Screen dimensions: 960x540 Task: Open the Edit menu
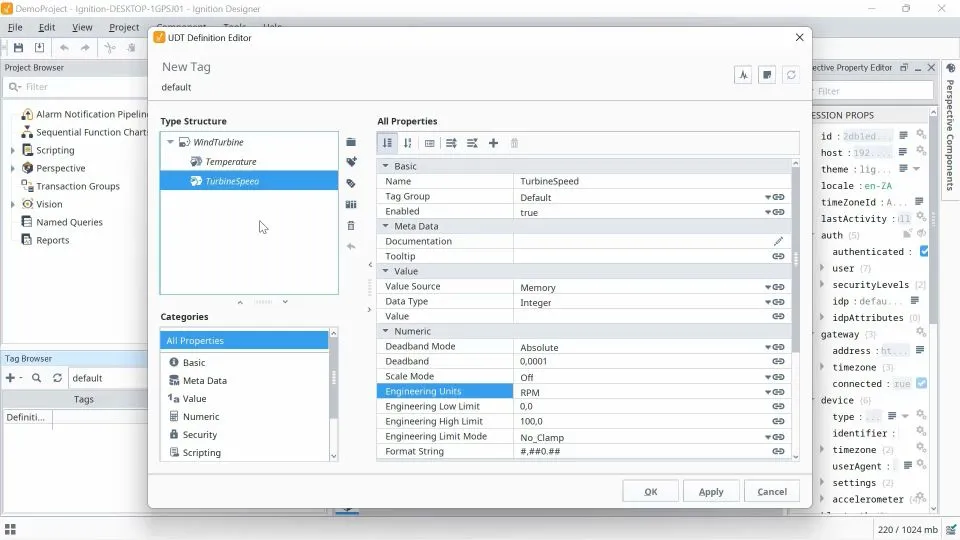(47, 27)
